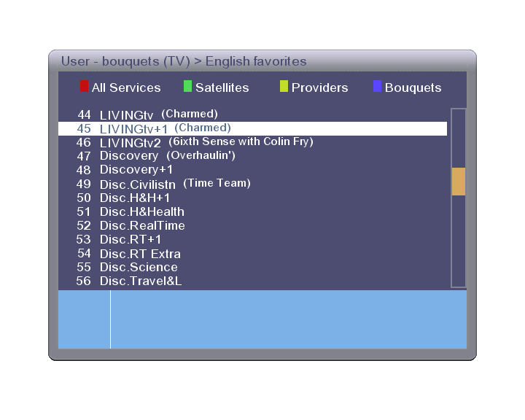Image resolution: width=525 pixels, height=420 pixels.
Task: Click the blue Bouquets color square
Action: click(x=377, y=86)
